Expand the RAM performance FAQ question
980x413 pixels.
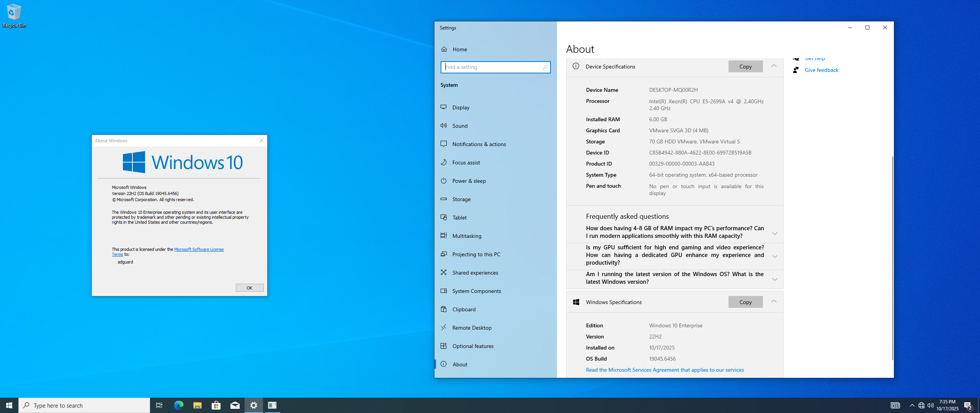tap(774, 234)
